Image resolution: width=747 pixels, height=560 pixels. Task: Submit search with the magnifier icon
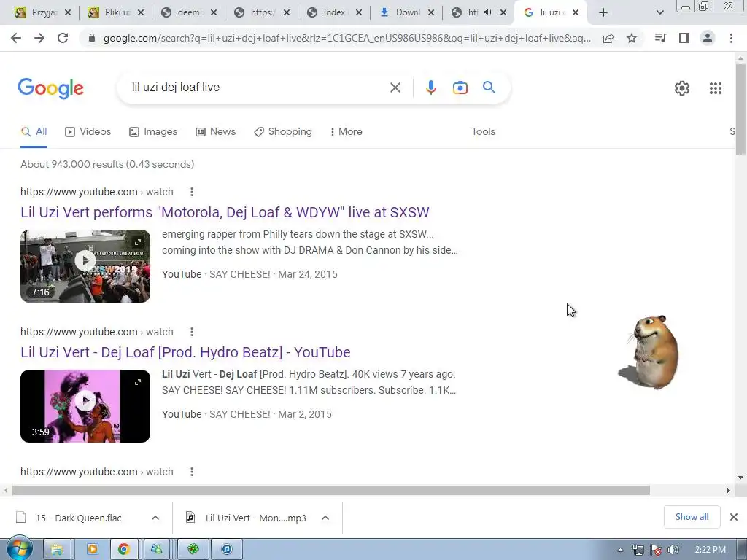click(x=489, y=87)
